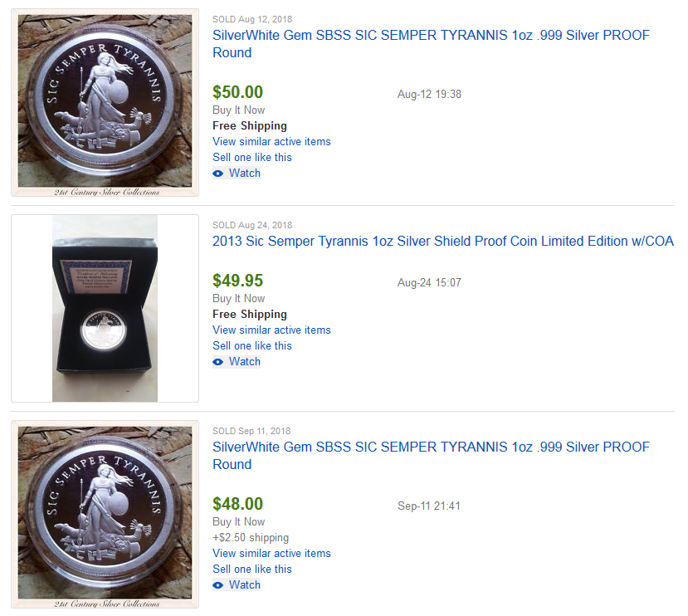
Task: Click the Watch eye icon for $50.00 listing
Action: click(x=217, y=174)
